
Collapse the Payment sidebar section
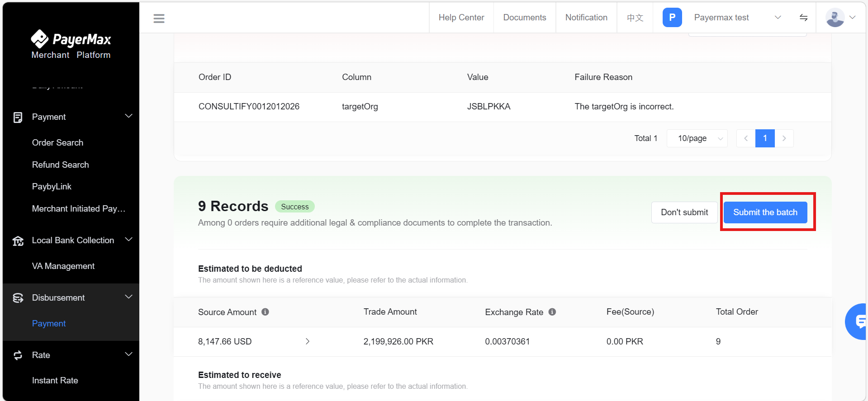tap(128, 117)
